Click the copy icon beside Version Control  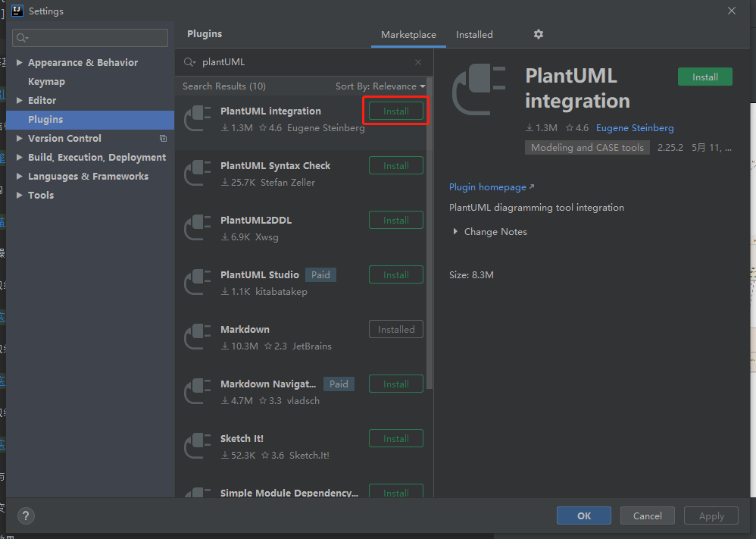[x=163, y=139]
